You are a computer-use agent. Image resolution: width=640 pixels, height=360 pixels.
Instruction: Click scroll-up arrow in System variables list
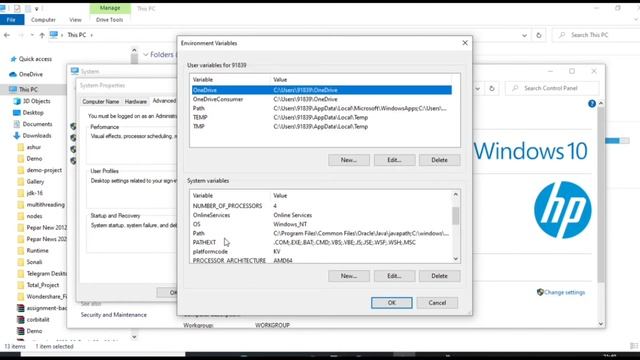click(x=456, y=195)
